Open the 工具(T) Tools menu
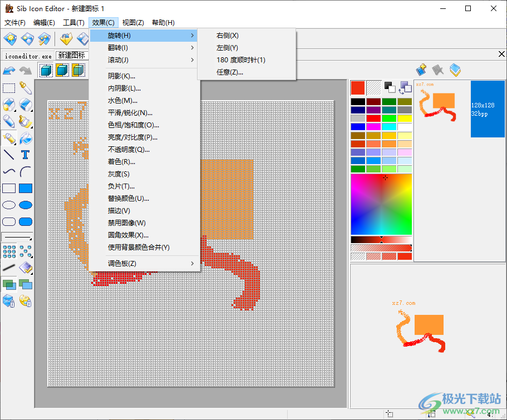The image size is (507, 420). (73, 23)
